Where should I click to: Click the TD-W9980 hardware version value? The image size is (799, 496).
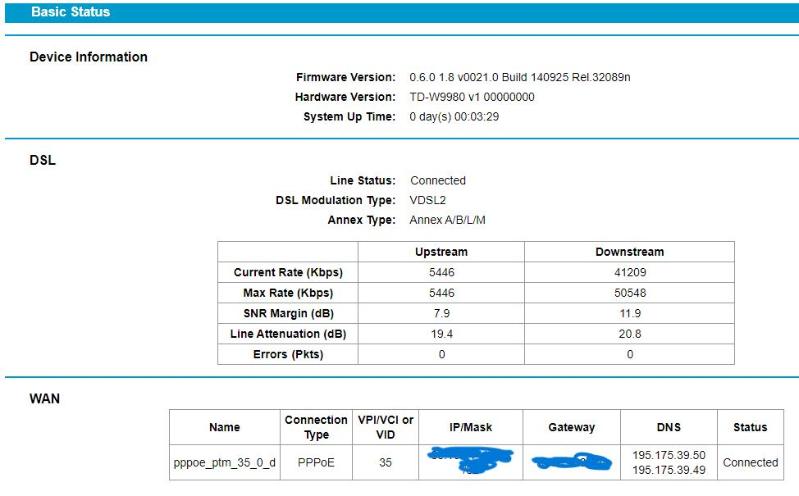pyautogui.click(x=472, y=97)
